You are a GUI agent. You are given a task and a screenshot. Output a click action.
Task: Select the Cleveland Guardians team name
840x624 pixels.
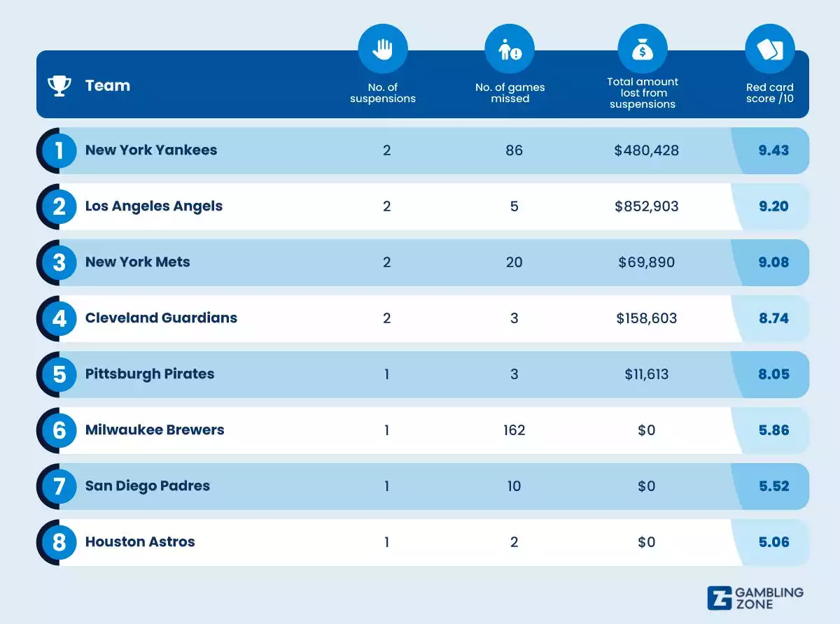coord(161,318)
